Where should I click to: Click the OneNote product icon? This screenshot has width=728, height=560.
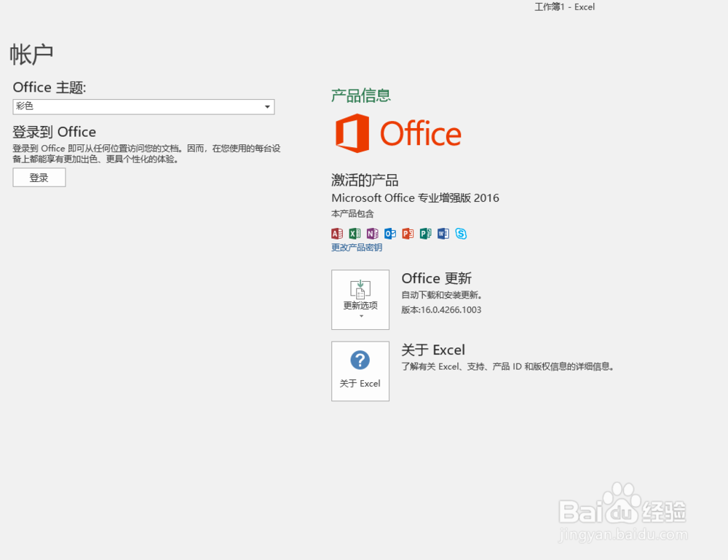pos(372,234)
